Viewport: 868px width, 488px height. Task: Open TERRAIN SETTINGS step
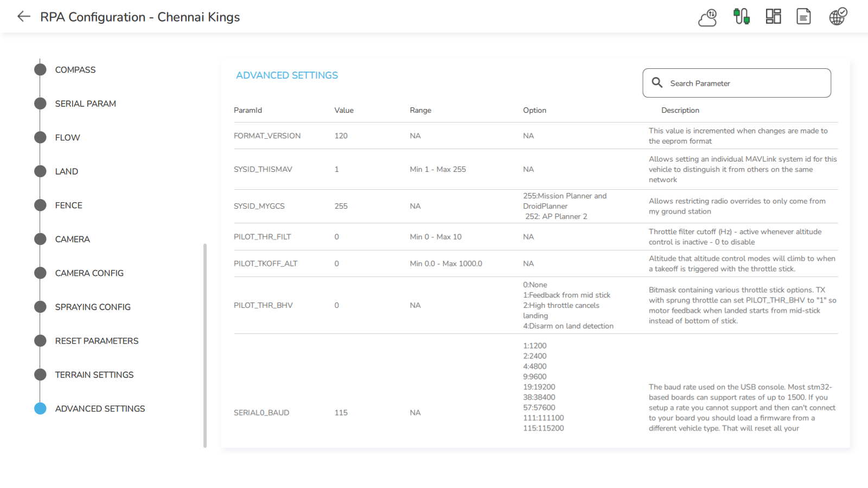pyautogui.click(x=94, y=375)
